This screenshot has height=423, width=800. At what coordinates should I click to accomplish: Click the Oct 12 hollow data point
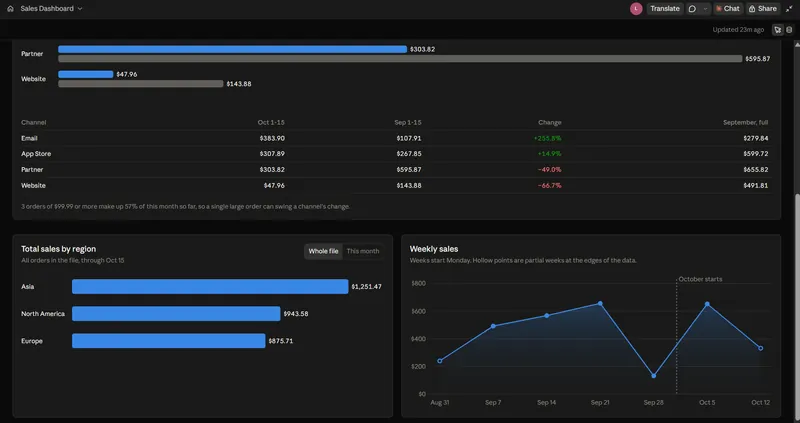761,349
